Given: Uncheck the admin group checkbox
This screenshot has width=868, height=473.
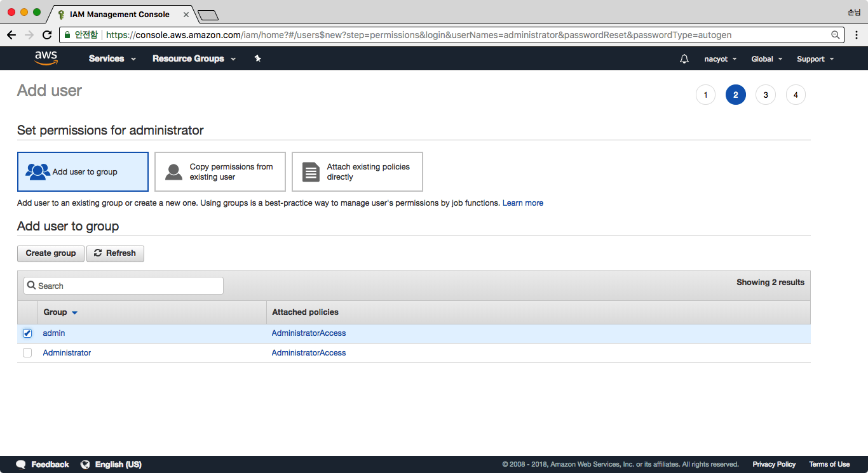Looking at the screenshot, I should tap(27, 333).
